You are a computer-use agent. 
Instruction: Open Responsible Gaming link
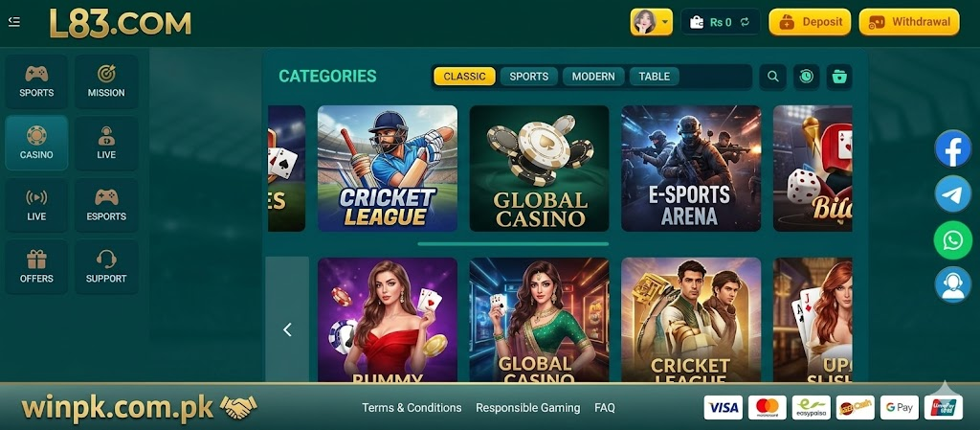(527, 408)
